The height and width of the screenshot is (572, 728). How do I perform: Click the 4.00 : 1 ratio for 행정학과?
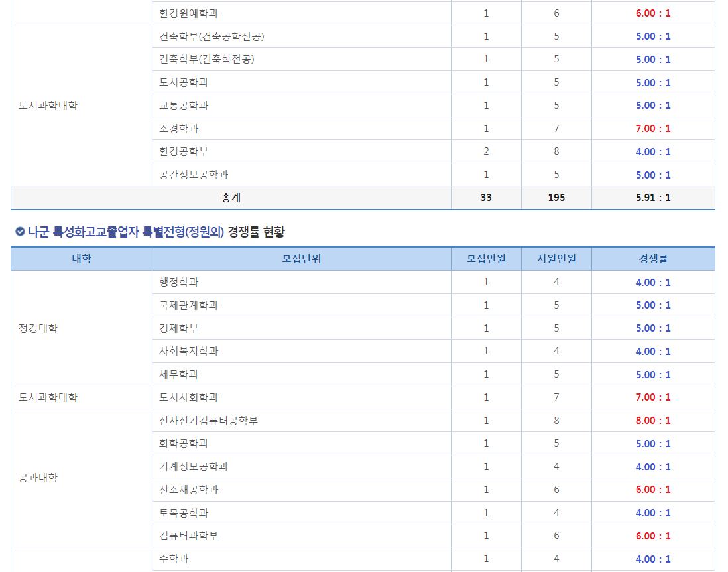click(653, 282)
